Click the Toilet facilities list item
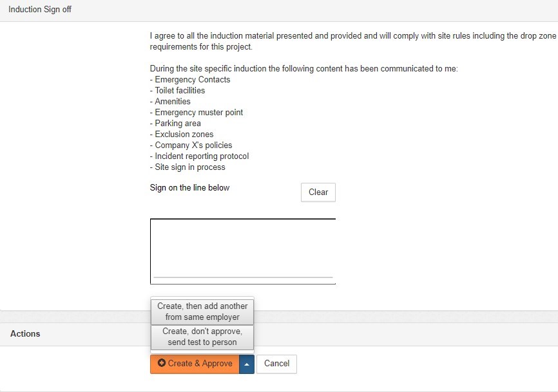 point(180,91)
